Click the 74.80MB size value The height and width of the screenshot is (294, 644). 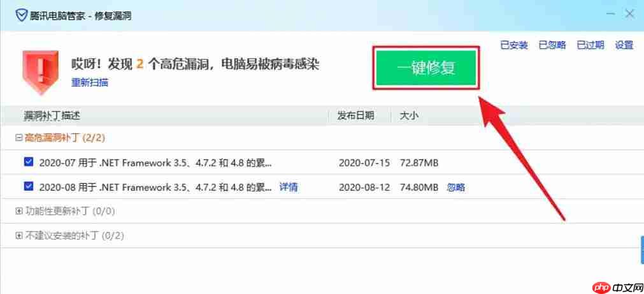coord(419,187)
